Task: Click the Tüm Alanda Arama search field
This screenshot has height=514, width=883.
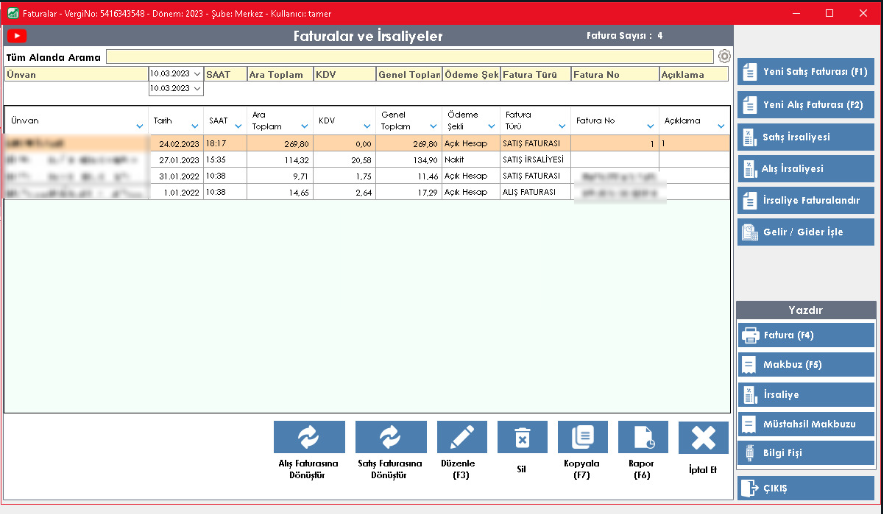Action: [x=409, y=56]
